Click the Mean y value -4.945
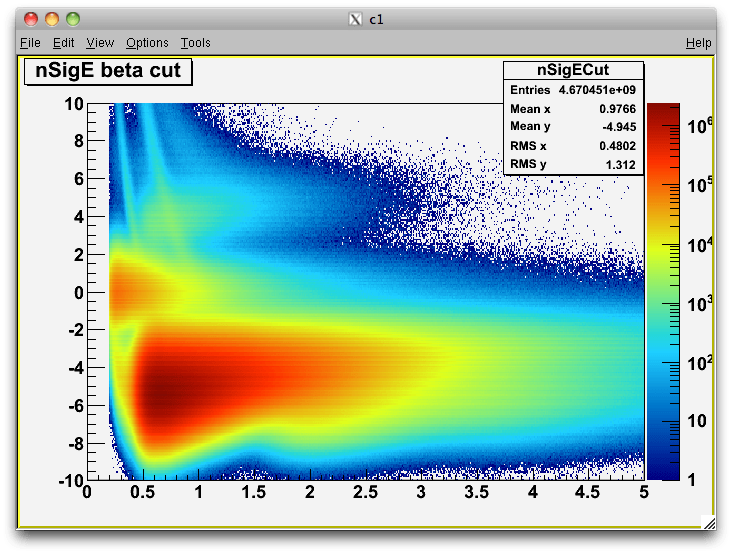Screen dimensions: 732x554 [x=619, y=127]
